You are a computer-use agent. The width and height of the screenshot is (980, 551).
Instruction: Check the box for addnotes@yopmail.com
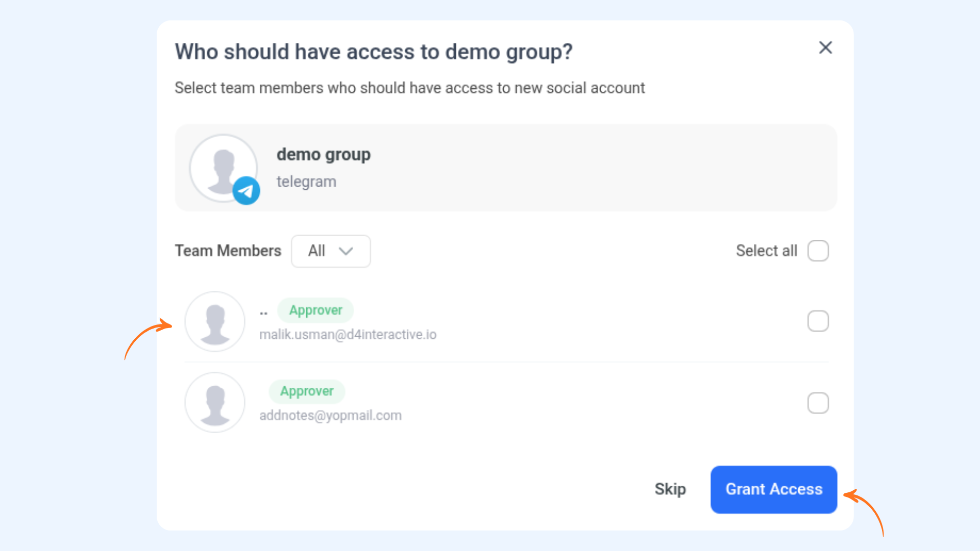[818, 403]
